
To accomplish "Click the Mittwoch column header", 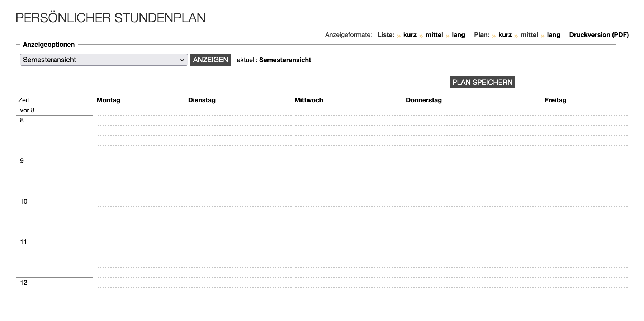I will 309,100.
